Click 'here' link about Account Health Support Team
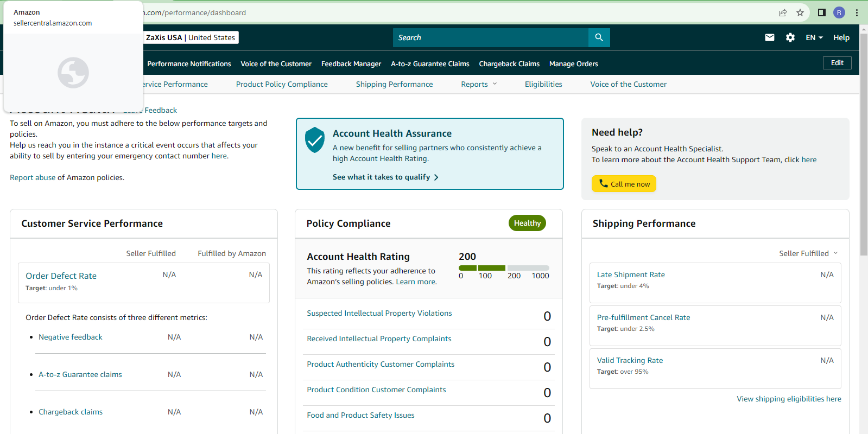The width and height of the screenshot is (868, 434). 809,159
